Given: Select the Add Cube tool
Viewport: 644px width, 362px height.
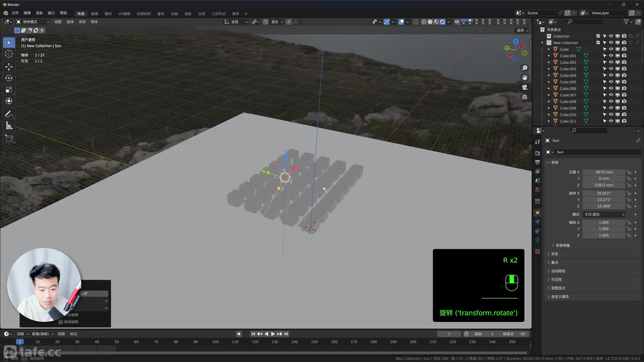Looking at the screenshot, I should pyautogui.click(x=9, y=138).
